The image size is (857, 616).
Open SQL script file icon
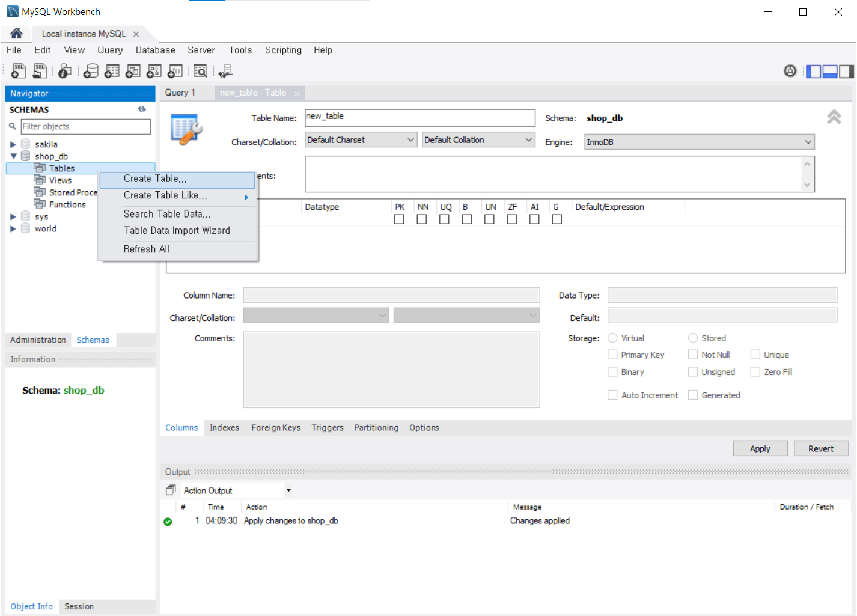tap(40, 71)
